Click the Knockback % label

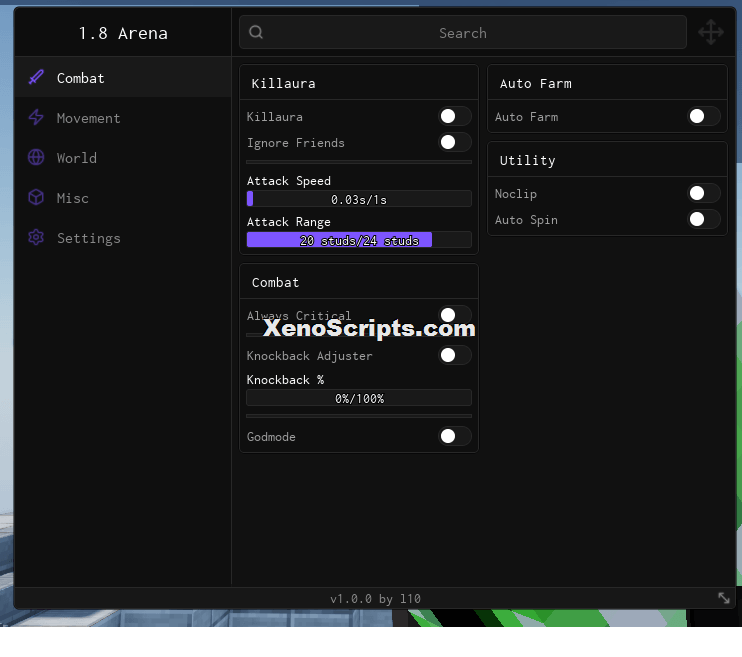tap(285, 380)
